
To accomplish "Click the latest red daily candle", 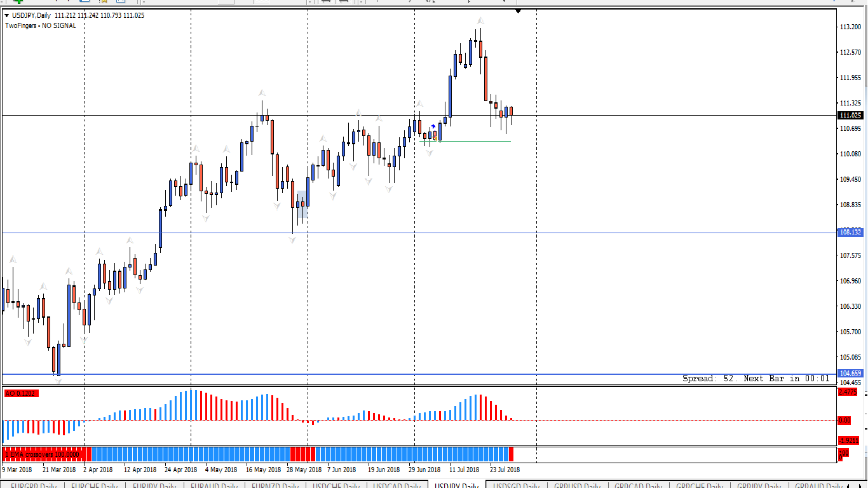I will pyautogui.click(x=511, y=111).
